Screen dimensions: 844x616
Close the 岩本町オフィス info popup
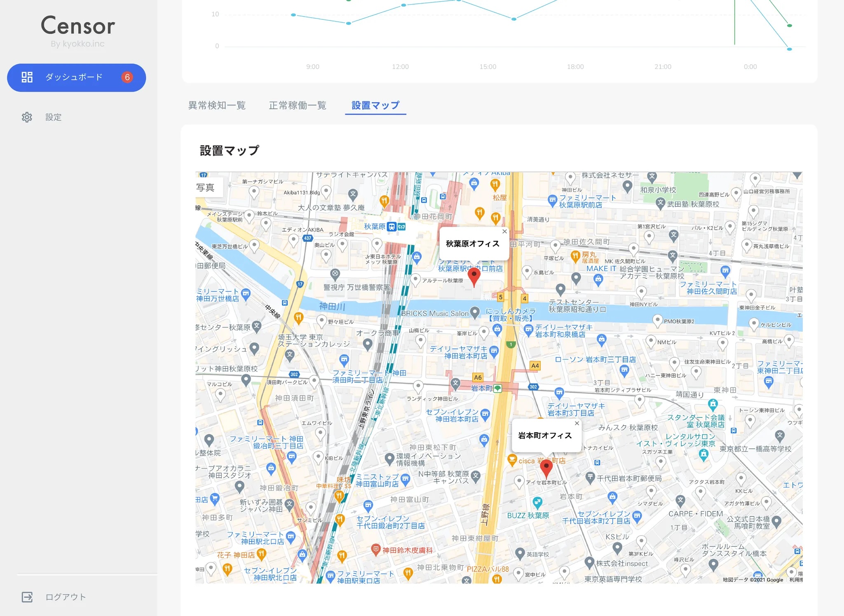[577, 423]
